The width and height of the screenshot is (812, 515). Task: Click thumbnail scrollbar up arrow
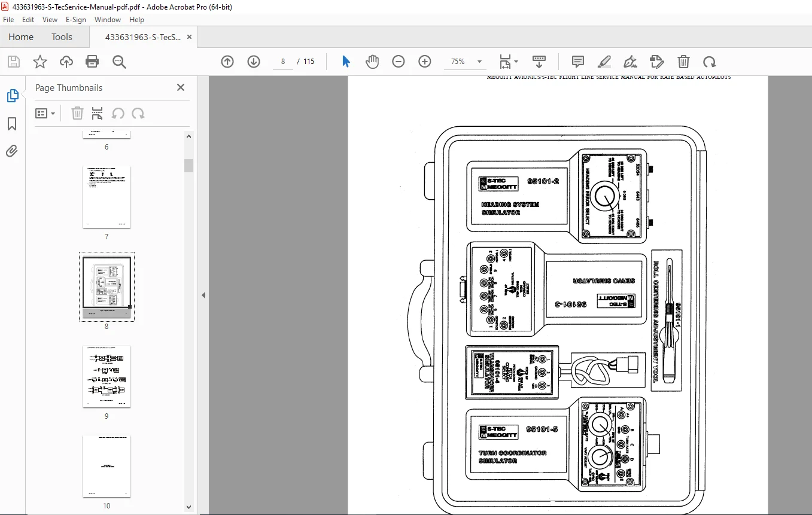(189, 137)
